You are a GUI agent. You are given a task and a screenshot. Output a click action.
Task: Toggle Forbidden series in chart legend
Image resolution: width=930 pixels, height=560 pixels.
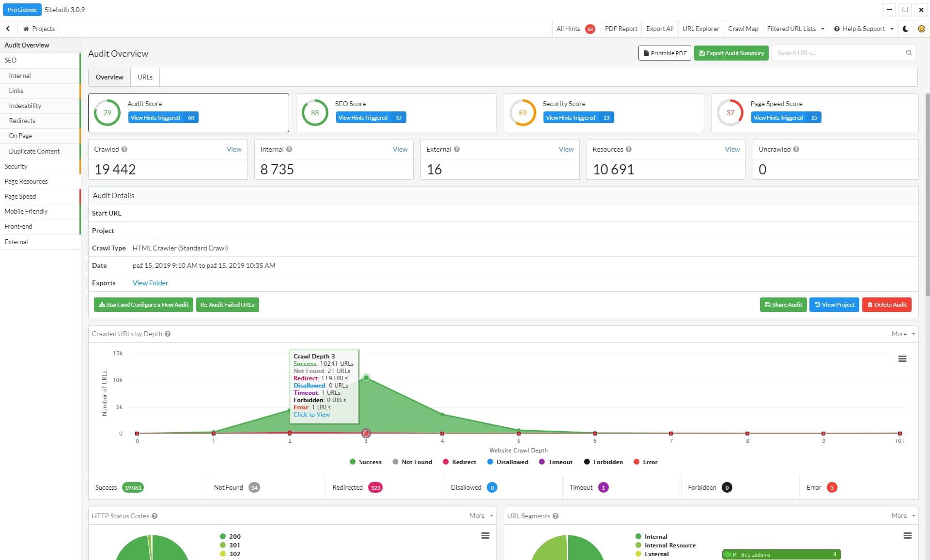click(x=604, y=462)
